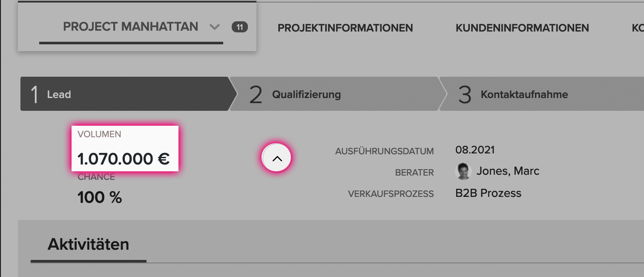Viewport: 644px width, 277px height.
Task: Click the BERATER field label
Action: coord(415,173)
